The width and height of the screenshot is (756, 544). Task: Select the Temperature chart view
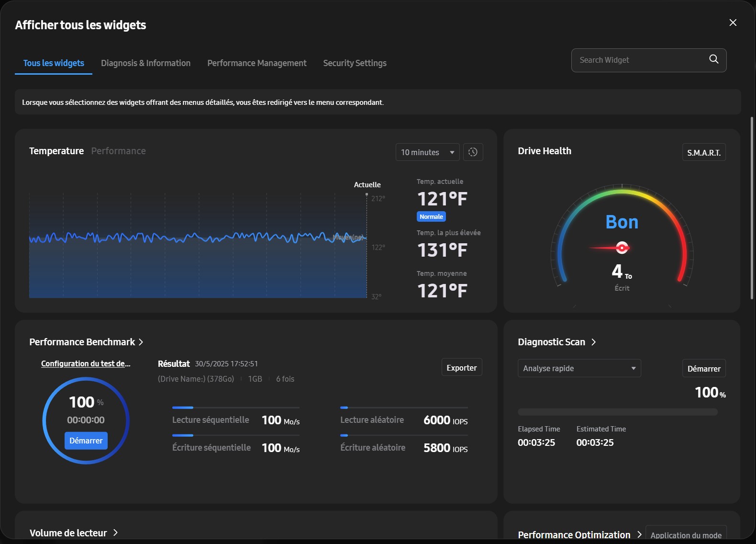point(56,151)
